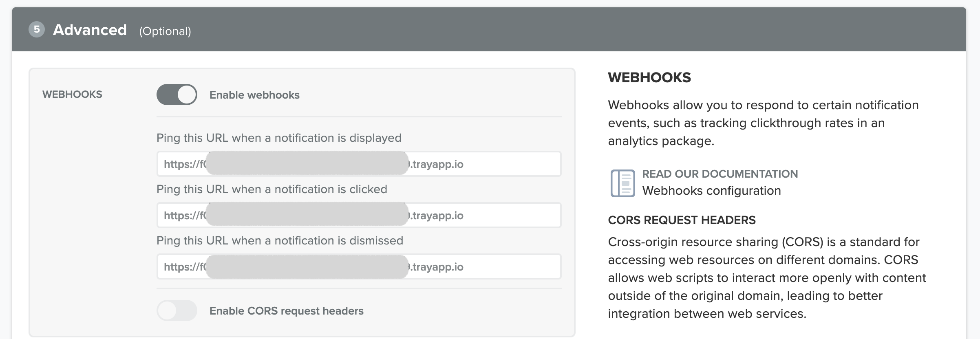Click the READ OUR DOCUMENTATION label

[720, 174]
